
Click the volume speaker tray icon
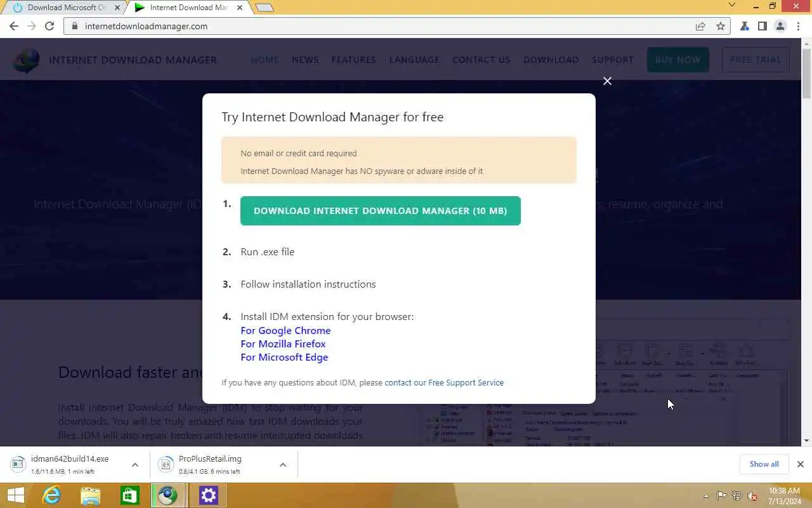pyautogui.click(x=752, y=496)
